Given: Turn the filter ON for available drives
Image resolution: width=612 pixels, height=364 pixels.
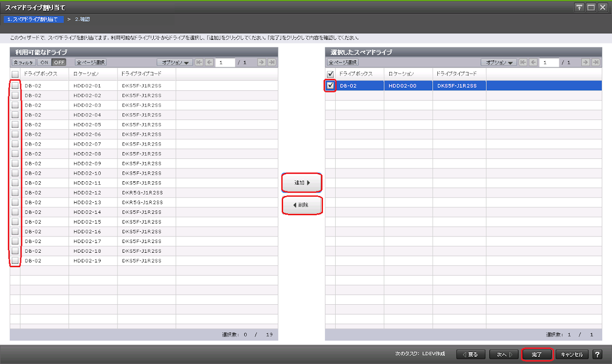Looking at the screenshot, I should pos(44,62).
